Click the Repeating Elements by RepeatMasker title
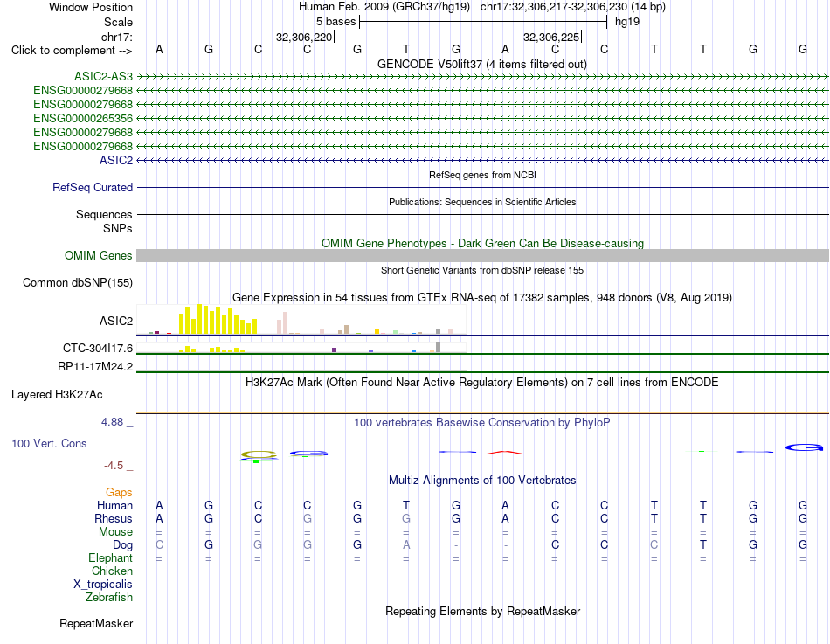Image resolution: width=830 pixels, height=644 pixels. pyautogui.click(x=482, y=611)
